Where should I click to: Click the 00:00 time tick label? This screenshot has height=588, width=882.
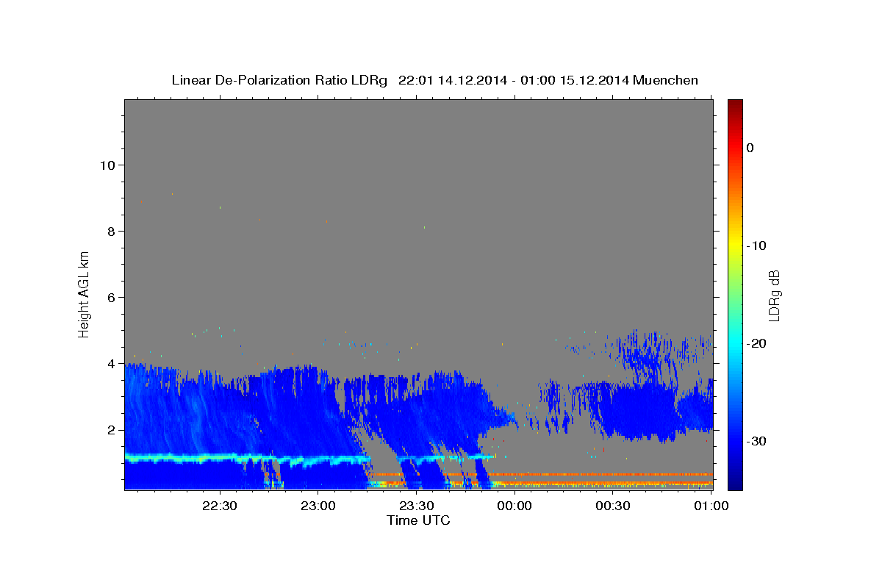click(x=514, y=506)
